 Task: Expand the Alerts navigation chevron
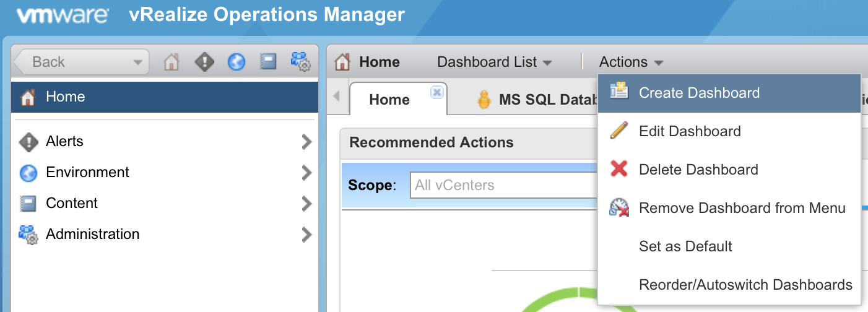306,142
